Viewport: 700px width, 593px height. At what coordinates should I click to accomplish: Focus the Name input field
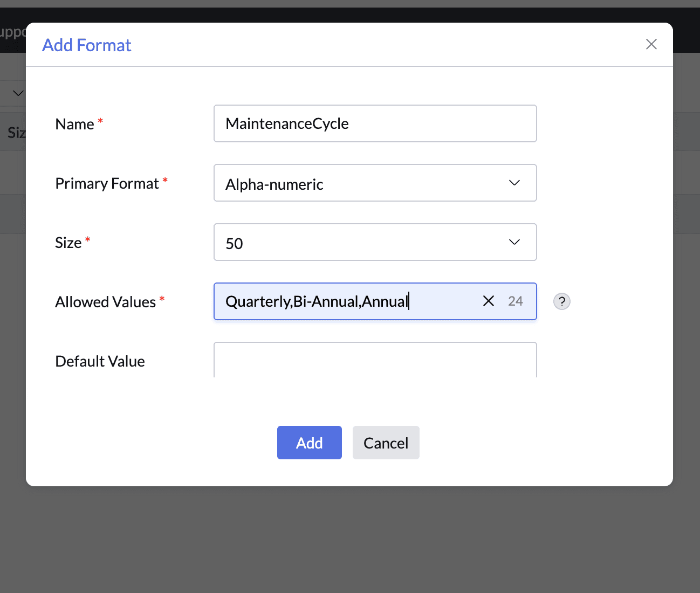point(375,123)
